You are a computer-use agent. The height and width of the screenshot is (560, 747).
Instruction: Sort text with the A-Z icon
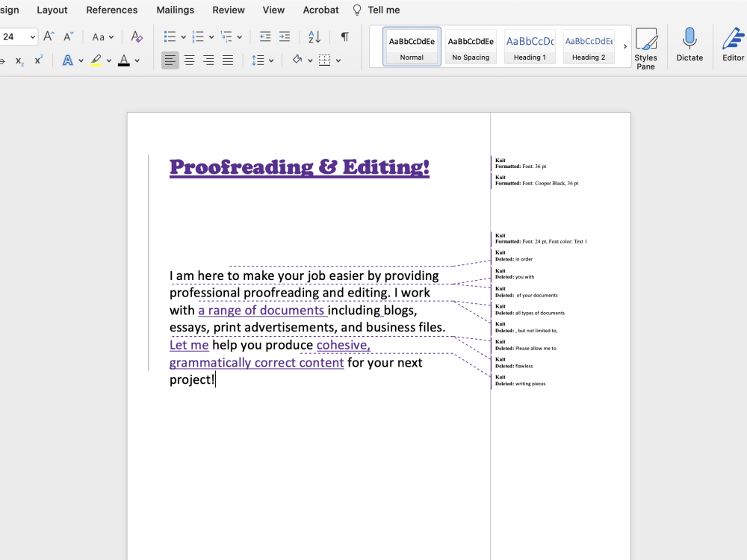314,37
